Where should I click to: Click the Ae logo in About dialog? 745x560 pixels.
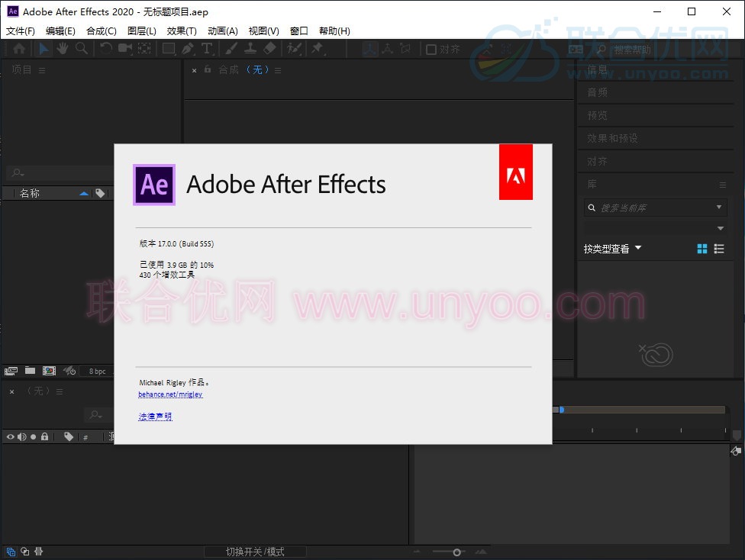[x=154, y=185]
